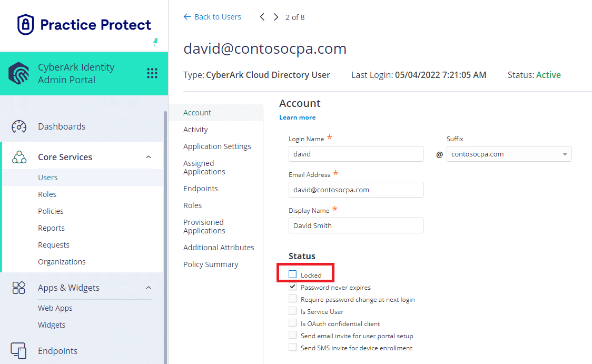Open the Learn more link
The height and width of the screenshot is (364, 592).
(298, 117)
